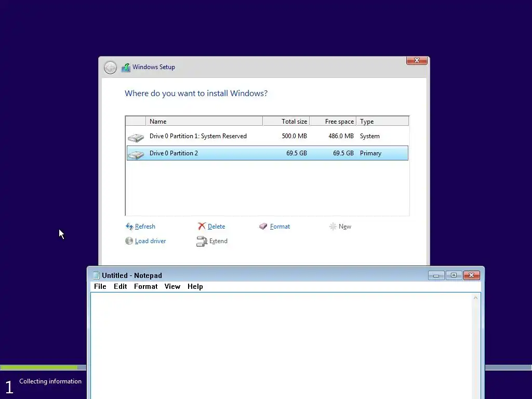Click the Primary type cell

tap(370, 153)
